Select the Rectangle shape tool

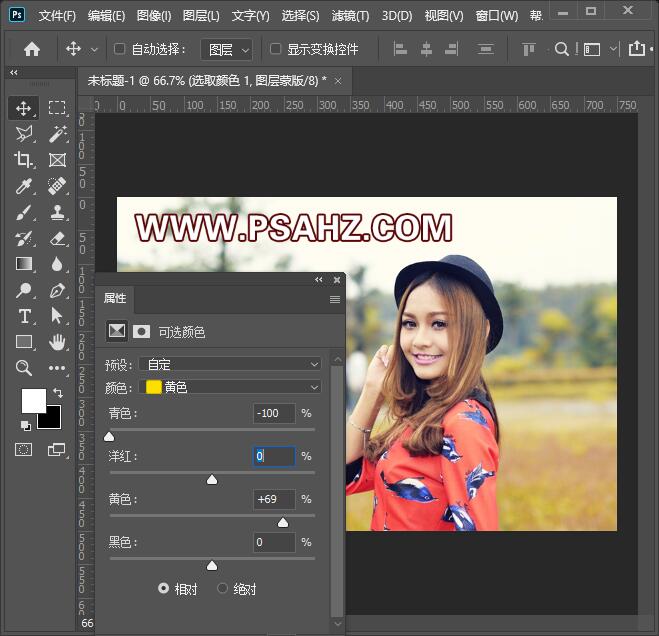24,342
